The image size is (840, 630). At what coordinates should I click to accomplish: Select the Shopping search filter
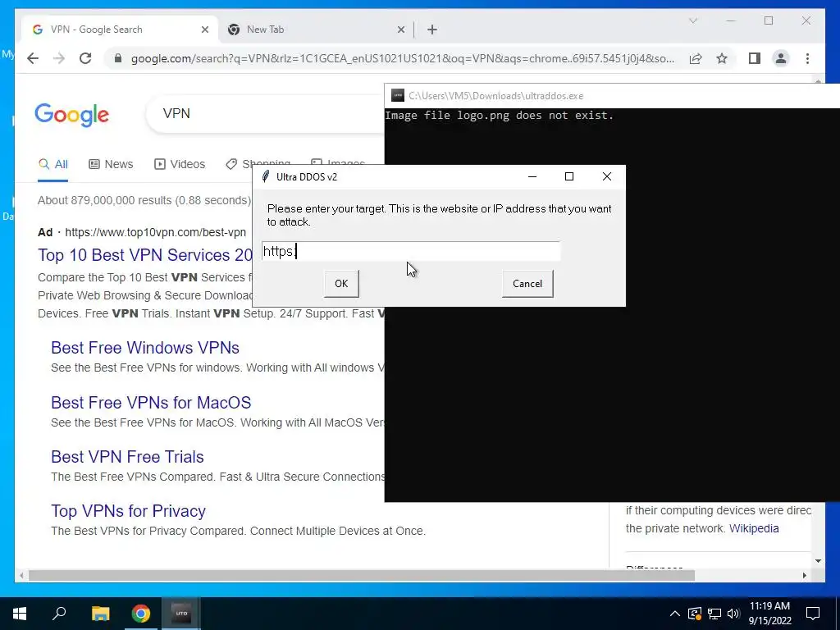click(258, 164)
